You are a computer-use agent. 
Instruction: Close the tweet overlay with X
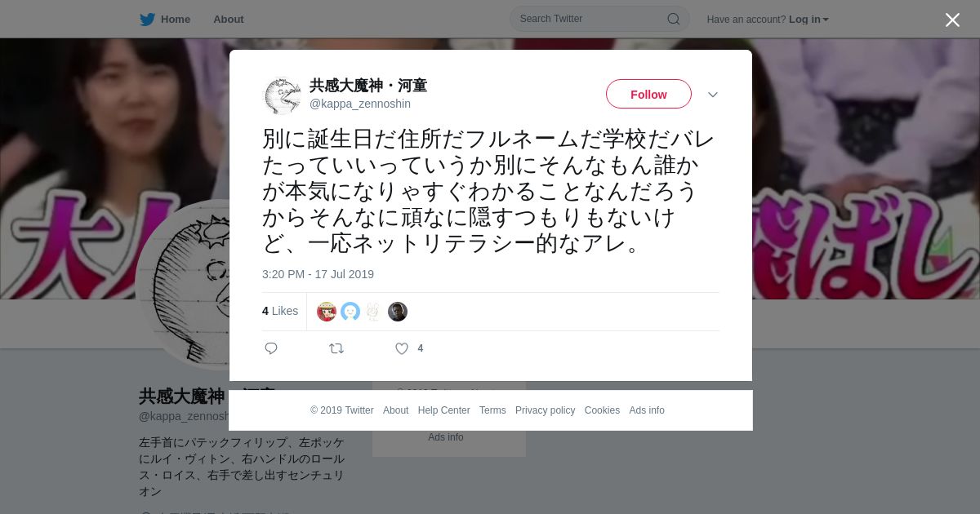(x=952, y=20)
